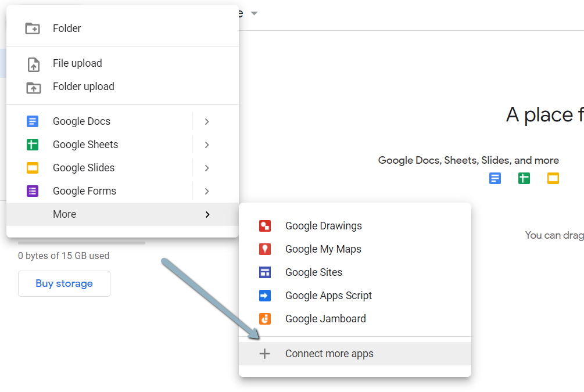Click the Google Sheets icon
This screenshot has width=584, height=392.
click(x=32, y=144)
